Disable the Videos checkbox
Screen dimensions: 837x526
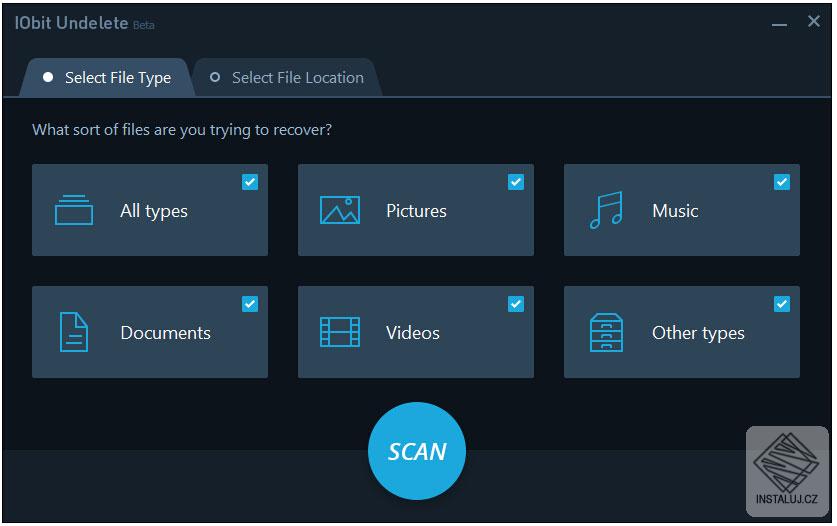click(x=516, y=304)
